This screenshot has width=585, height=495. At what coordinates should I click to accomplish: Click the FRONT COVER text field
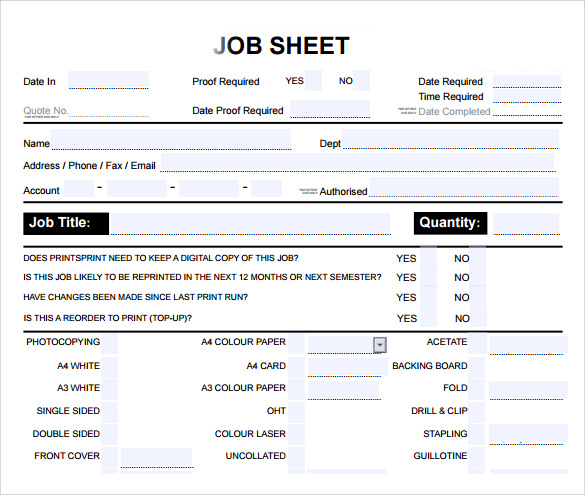[x=157, y=458]
